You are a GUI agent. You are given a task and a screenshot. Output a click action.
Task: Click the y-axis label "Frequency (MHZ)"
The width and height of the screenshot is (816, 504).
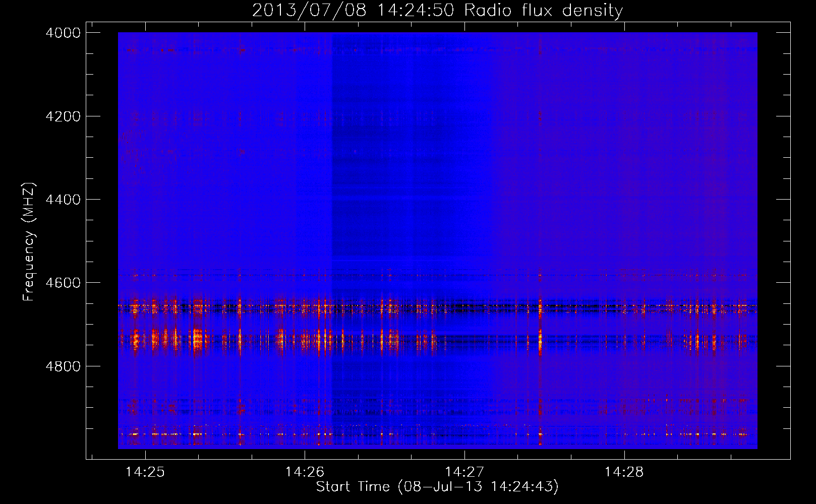[x=29, y=242]
